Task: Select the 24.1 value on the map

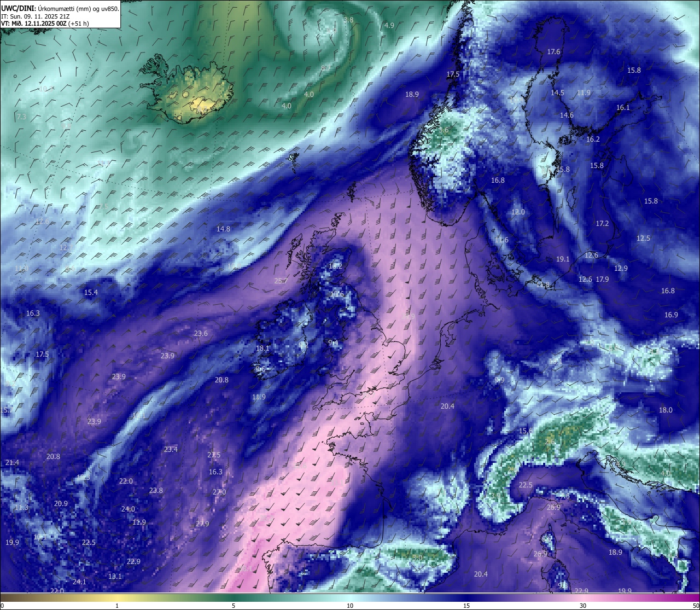Action: pos(79,582)
